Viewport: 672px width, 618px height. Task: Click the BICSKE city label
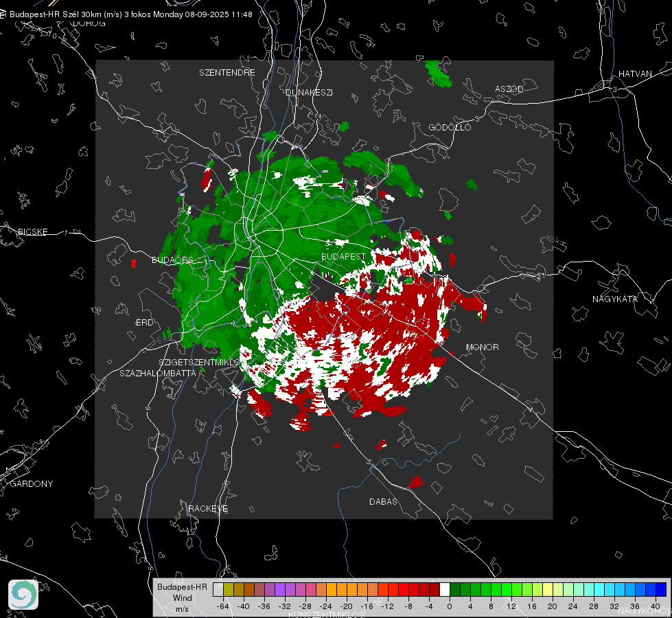(32, 231)
